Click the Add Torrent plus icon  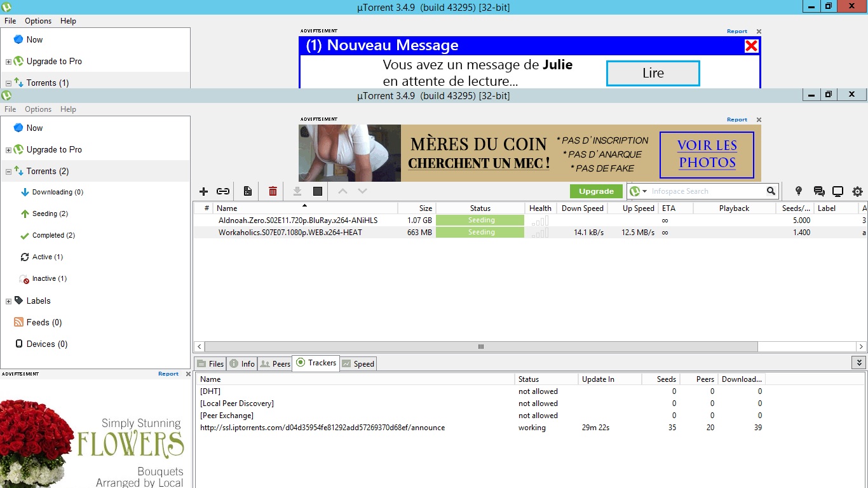[x=204, y=191]
